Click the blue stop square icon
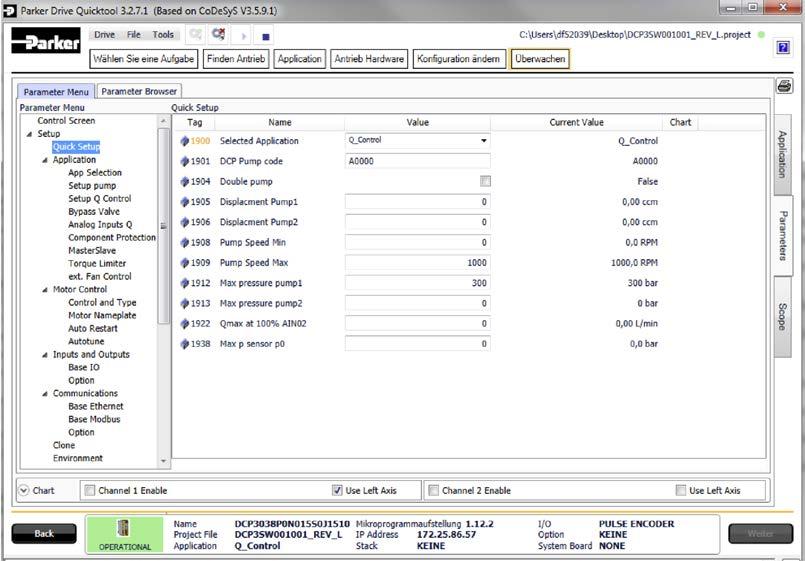Screen dimensions: 805x561 pos(265,36)
